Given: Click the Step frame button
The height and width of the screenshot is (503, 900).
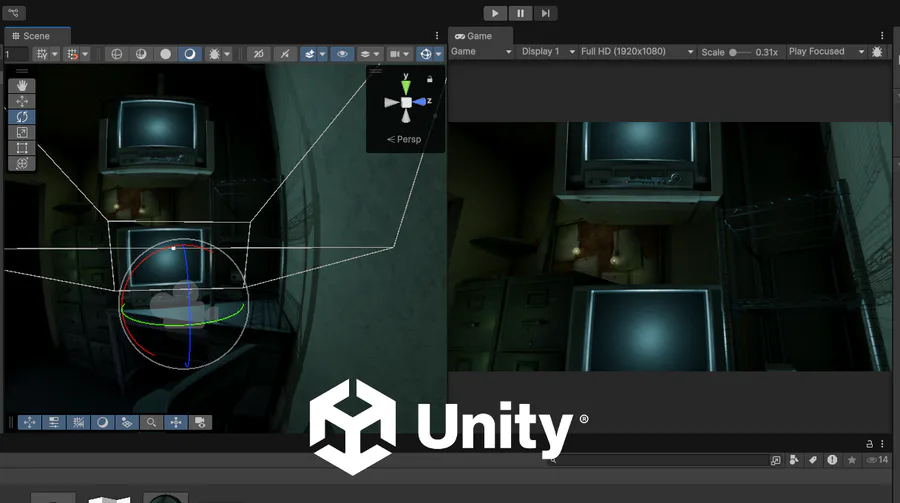Looking at the screenshot, I should [x=545, y=13].
